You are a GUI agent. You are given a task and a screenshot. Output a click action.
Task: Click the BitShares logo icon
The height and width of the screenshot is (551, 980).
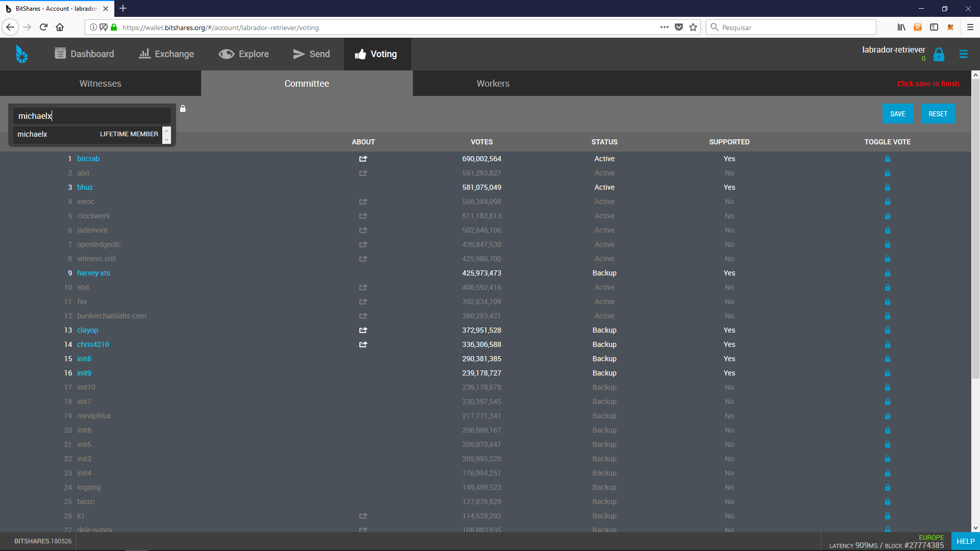click(21, 54)
